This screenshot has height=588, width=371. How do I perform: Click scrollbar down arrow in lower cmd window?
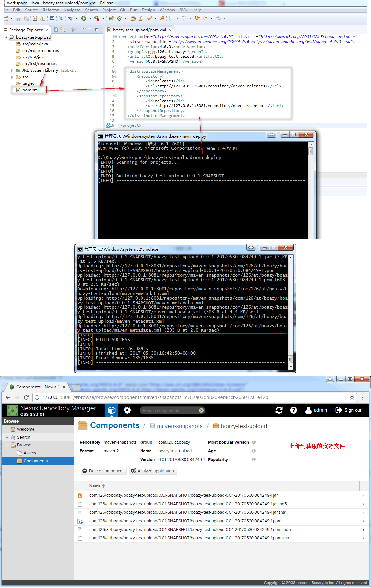pyautogui.click(x=290, y=367)
